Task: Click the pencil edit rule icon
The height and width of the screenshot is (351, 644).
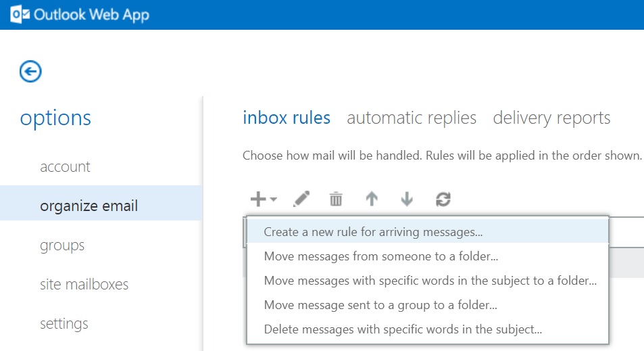Action: point(301,199)
